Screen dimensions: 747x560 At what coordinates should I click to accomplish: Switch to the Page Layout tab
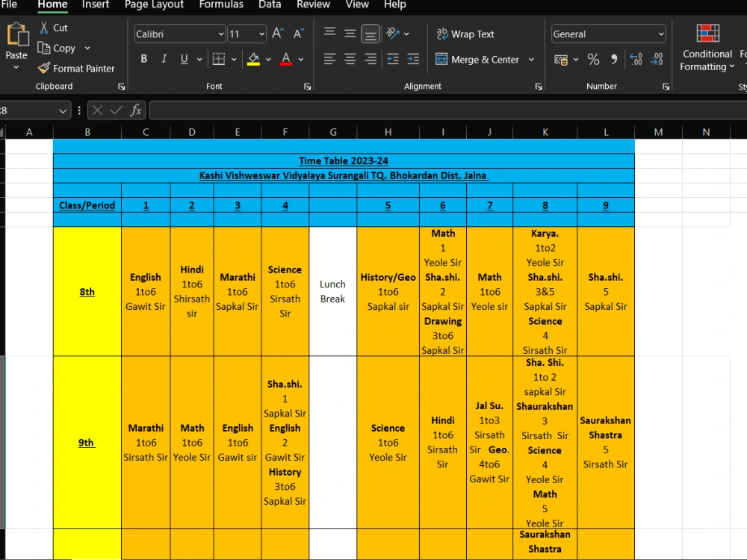click(x=154, y=4)
